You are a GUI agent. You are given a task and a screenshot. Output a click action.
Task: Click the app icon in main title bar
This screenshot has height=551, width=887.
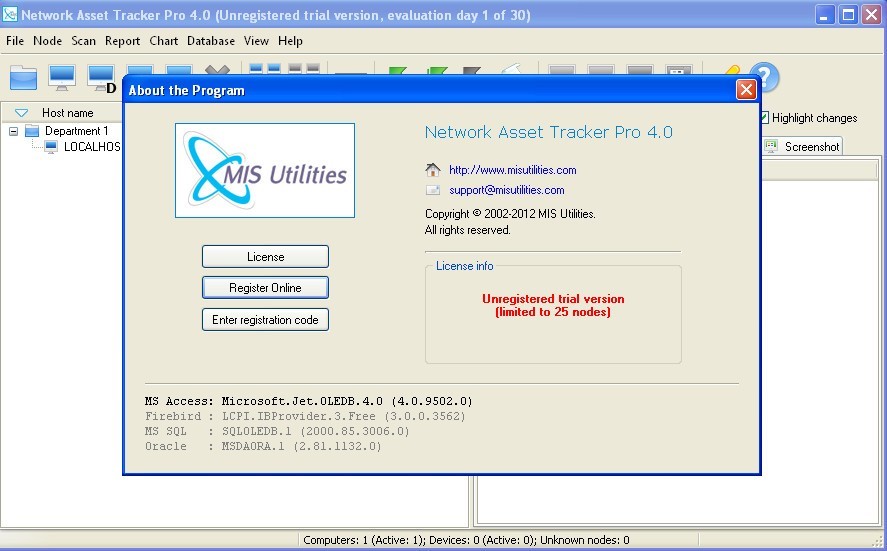click(x=10, y=14)
